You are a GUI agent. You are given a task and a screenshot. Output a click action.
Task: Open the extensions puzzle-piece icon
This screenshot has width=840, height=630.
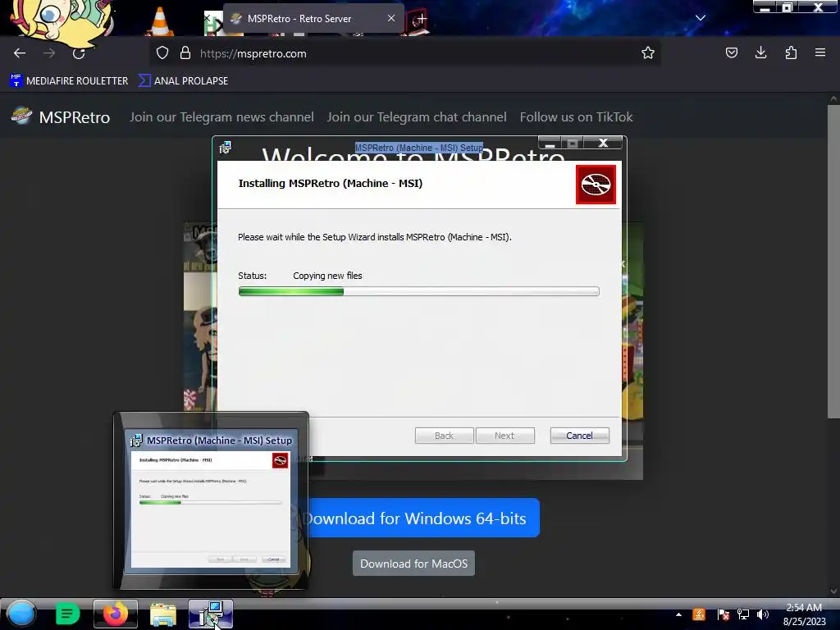(791, 52)
